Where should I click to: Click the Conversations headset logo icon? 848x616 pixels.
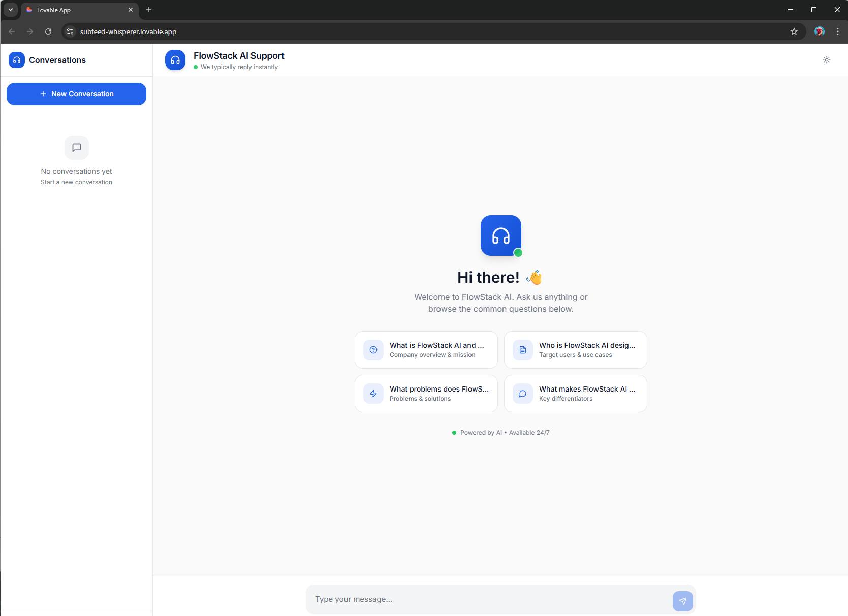tap(17, 60)
